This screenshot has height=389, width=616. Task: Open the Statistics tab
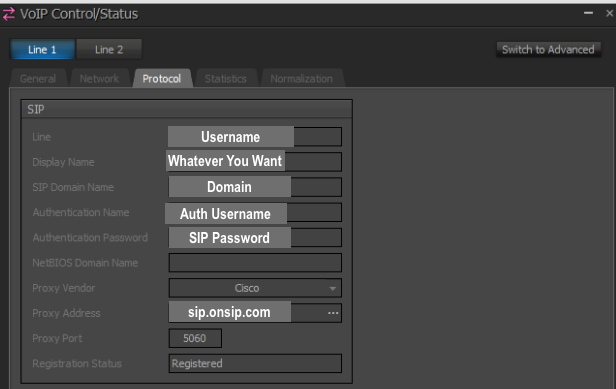[226, 79]
